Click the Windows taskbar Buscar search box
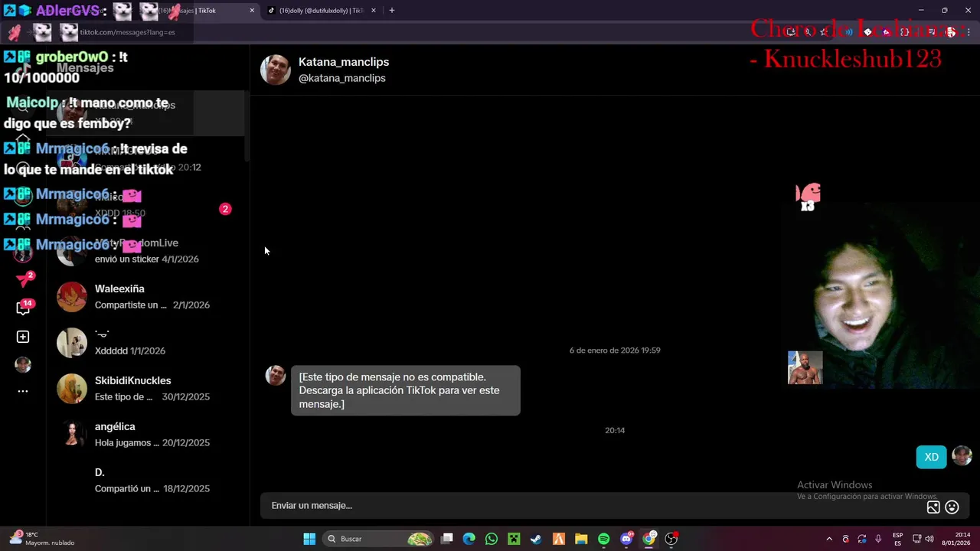The width and height of the screenshot is (980, 551). point(379,539)
